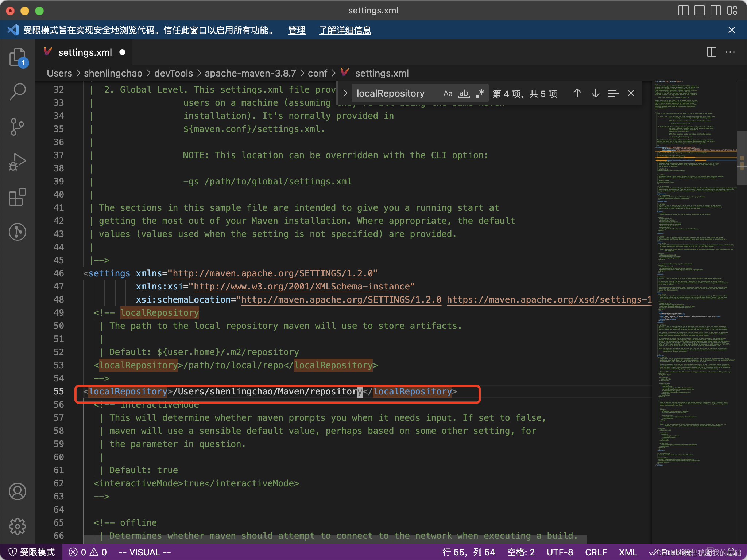Image resolution: width=747 pixels, height=560 pixels.
Task: Expand the replace field chevron
Action: (345, 93)
